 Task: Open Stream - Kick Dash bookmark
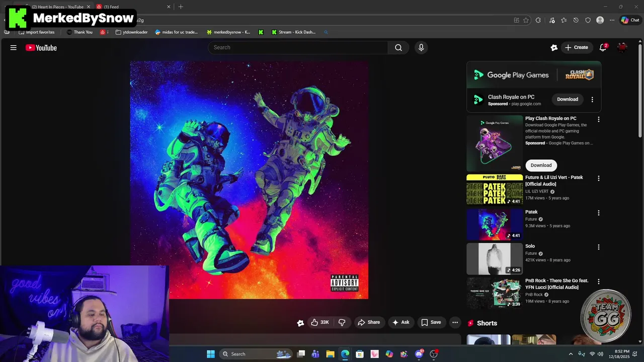293,32
